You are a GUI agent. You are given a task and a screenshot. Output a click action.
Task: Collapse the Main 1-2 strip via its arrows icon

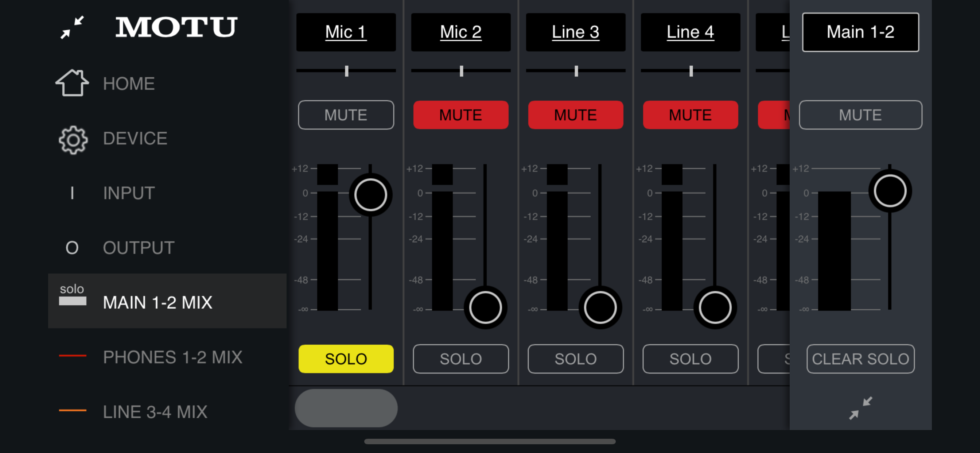point(860,408)
